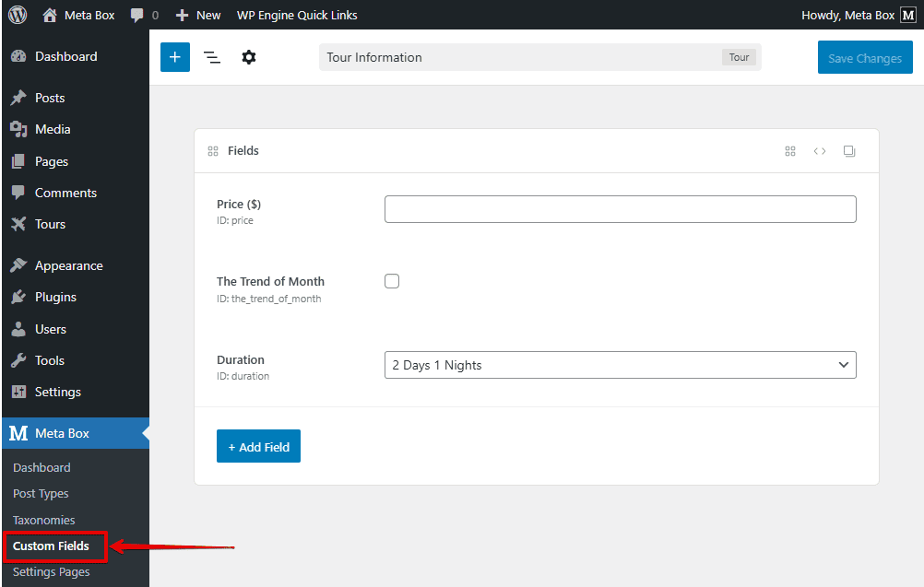This screenshot has width=924, height=587.
Task: Open Custom Fields submenu link
Action: [51, 546]
